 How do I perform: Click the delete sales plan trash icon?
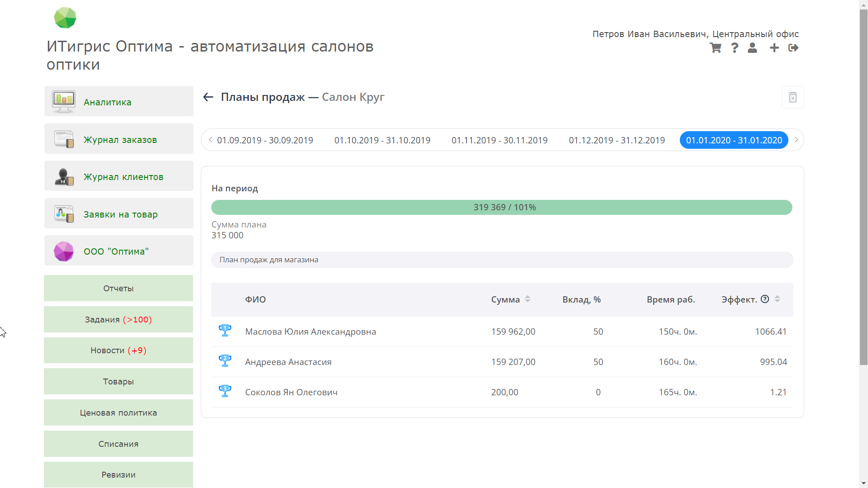tap(792, 97)
